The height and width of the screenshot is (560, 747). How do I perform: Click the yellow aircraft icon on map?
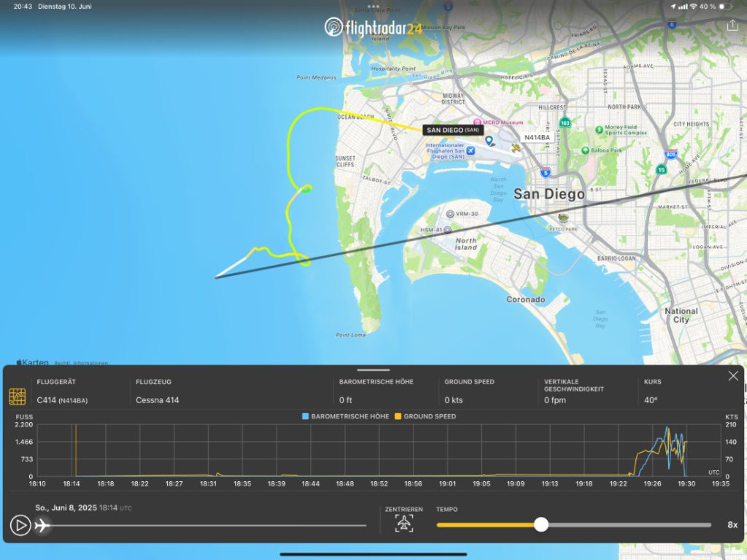pos(516,148)
